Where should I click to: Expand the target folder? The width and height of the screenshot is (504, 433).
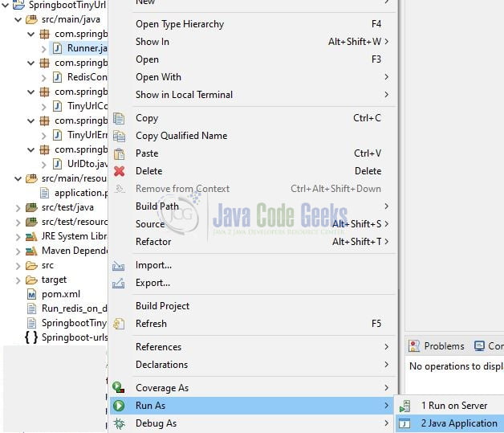18,280
